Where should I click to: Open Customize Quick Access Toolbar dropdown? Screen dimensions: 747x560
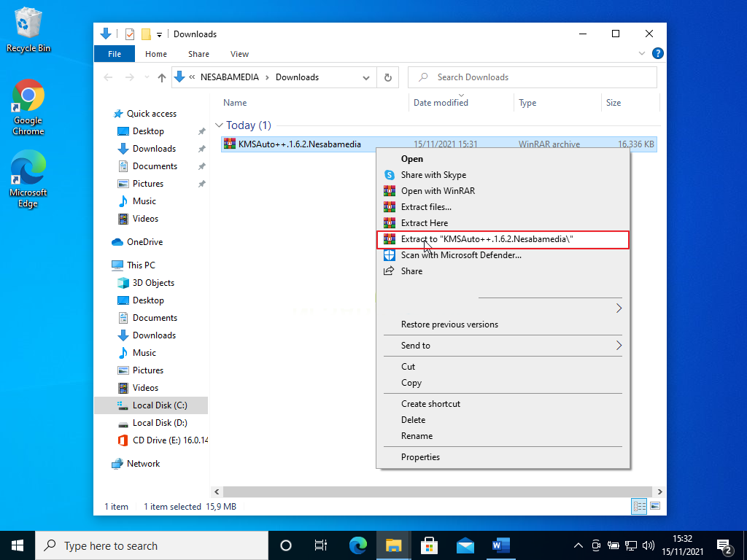coord(160,34)
